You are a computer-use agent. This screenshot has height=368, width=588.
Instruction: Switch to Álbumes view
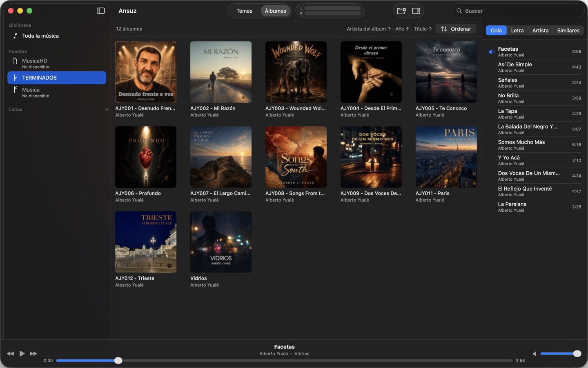click(x=275, y=11)
